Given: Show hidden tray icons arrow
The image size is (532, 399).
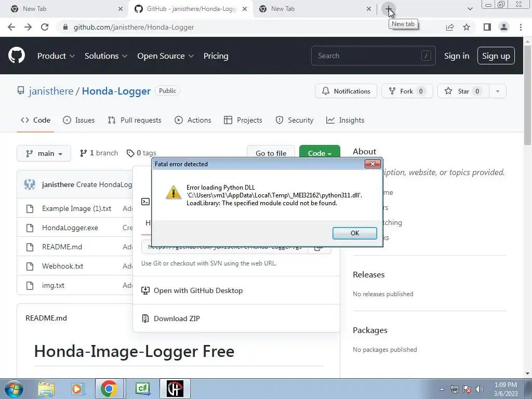Looking at the screenshot, I should pos(442,389).
